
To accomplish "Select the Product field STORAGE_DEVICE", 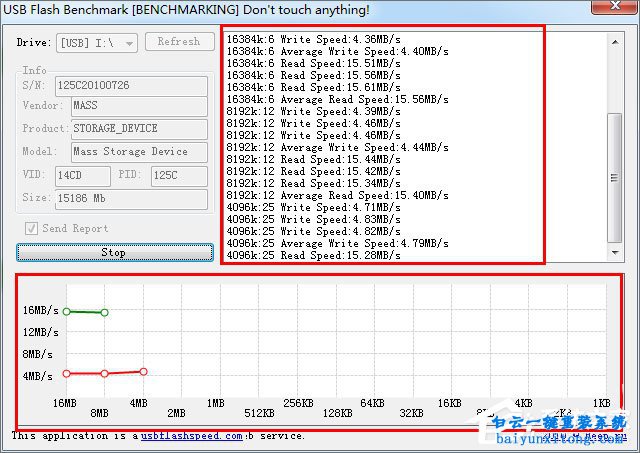I will (x=138, y=129).
